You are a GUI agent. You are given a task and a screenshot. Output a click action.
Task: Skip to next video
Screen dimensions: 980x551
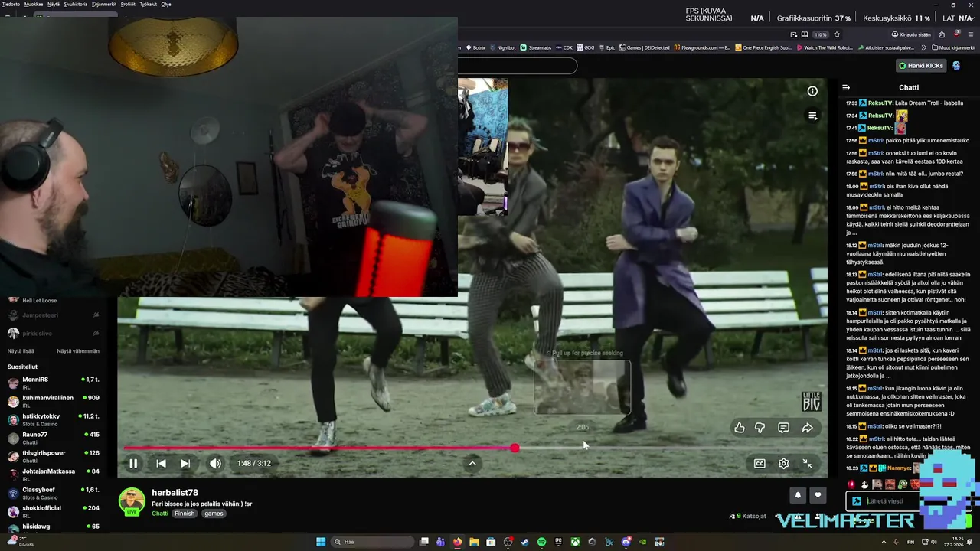click(x=185, y=463)
